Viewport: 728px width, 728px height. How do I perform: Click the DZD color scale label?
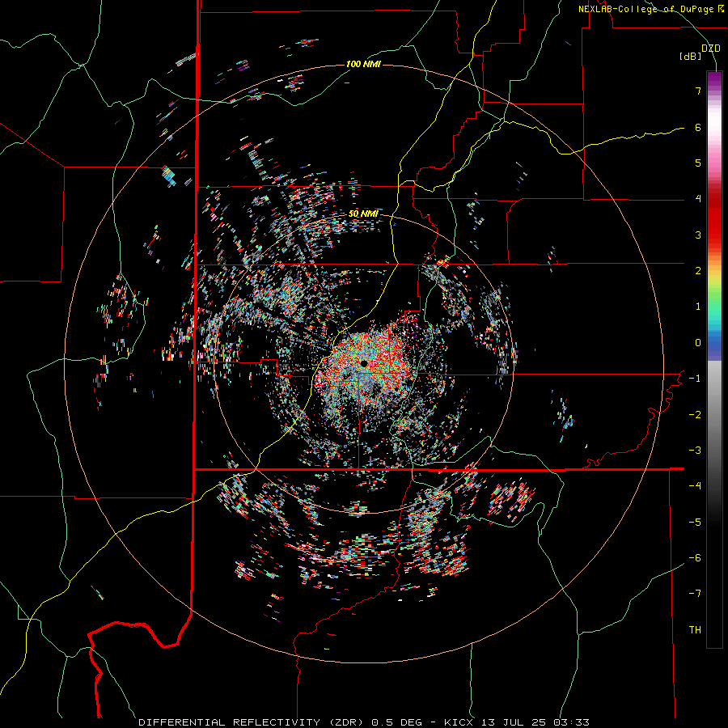[x=711, y=48]
